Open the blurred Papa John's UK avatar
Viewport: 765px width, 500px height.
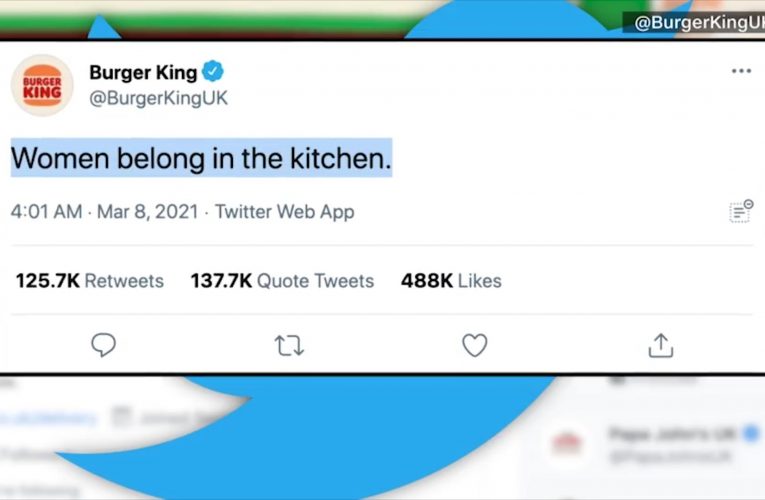(x=566, y=442)
